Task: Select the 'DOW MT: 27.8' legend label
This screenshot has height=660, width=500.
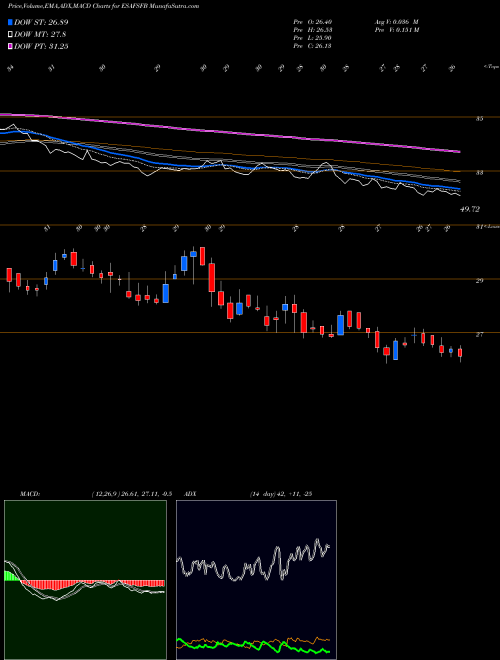Action: (x=40, y=35)
